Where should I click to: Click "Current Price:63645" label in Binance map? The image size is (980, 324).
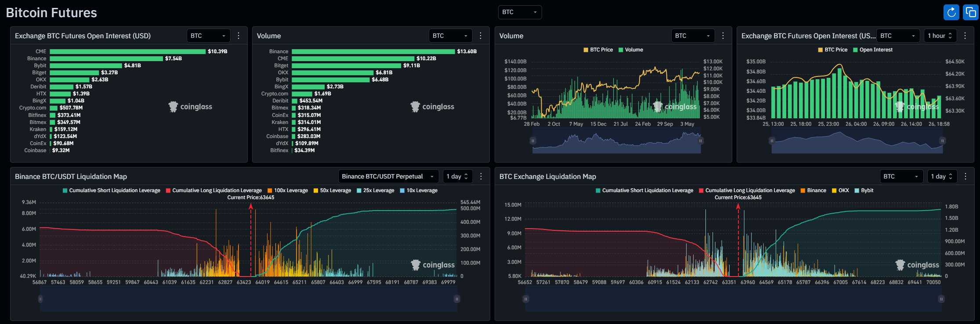251,197
